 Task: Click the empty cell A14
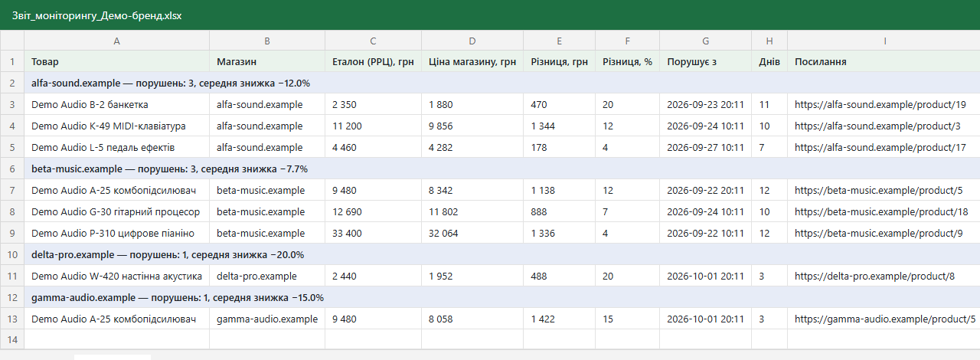(x=116, y=340)
